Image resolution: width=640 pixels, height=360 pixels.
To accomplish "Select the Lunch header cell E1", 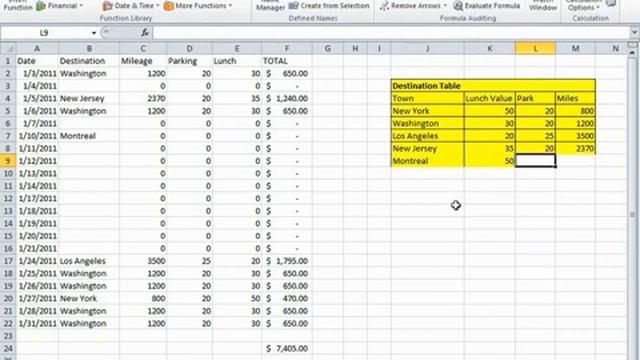I will (237, 61).
